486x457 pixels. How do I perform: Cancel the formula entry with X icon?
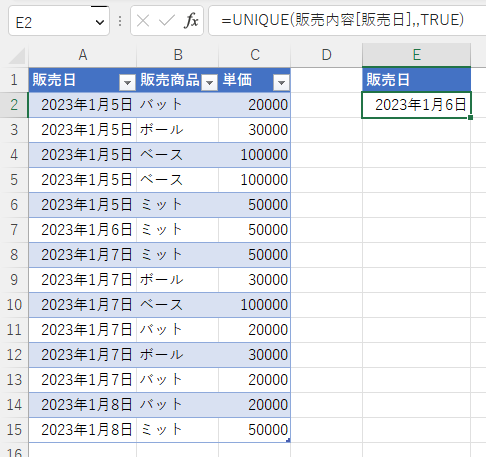click(143, 21)
